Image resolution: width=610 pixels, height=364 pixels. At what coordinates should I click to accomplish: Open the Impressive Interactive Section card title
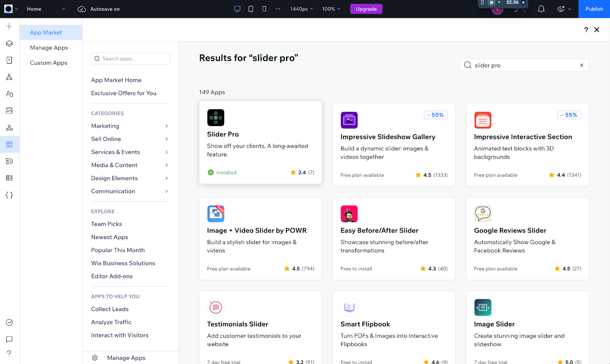[x=523, y=137]
